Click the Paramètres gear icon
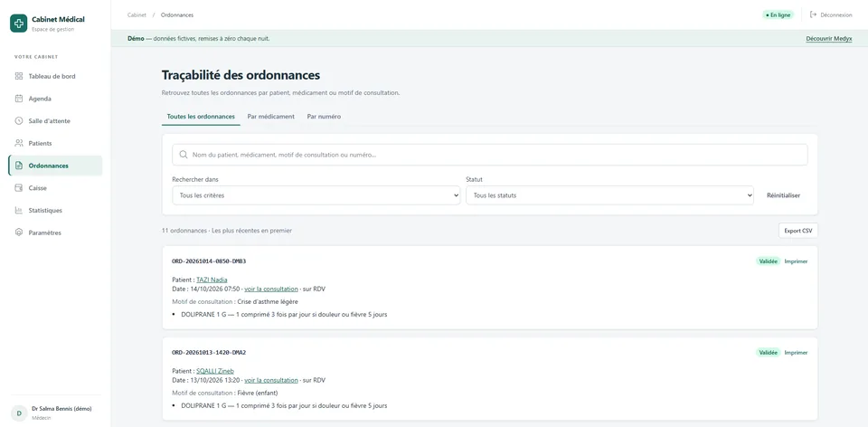Image resolution: width=868 pixels, height=427 pixels. [19, 232]
